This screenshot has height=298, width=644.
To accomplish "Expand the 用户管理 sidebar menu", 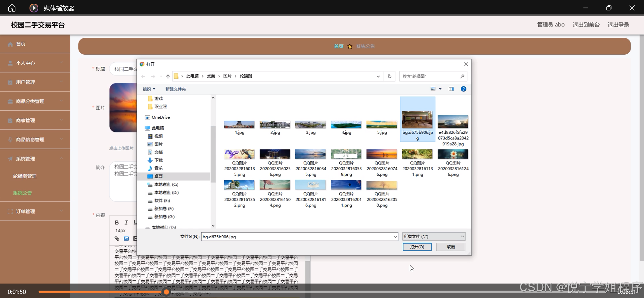I will (x=35, y=82).
